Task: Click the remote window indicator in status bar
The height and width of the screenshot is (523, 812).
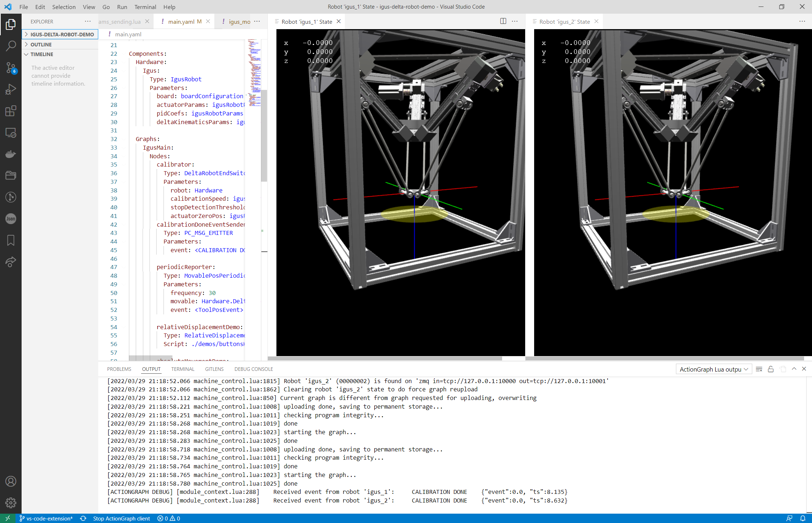Action: coord(8,518)
